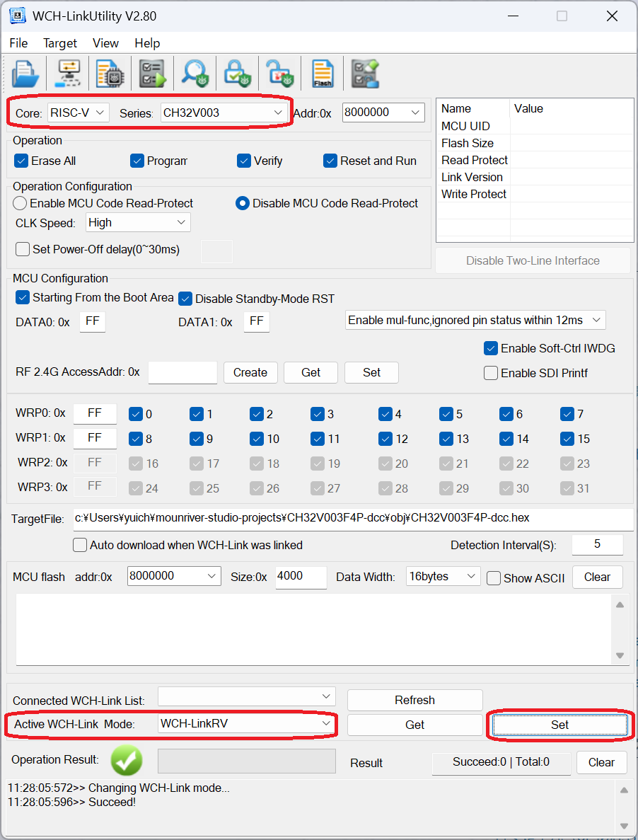Screen dimensions: 638x840
Task: Click the checklist erase toolbar icon
Action: pos(365,74)
